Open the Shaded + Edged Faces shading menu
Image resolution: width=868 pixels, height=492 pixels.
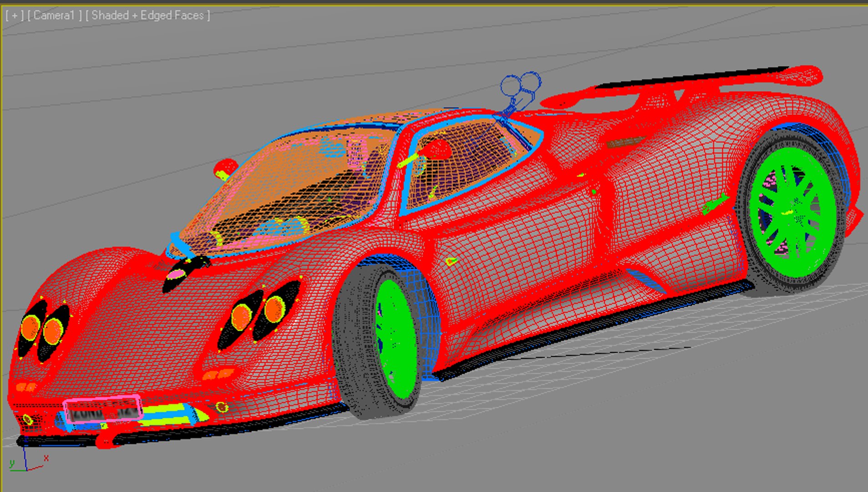[x=148, y=15]
